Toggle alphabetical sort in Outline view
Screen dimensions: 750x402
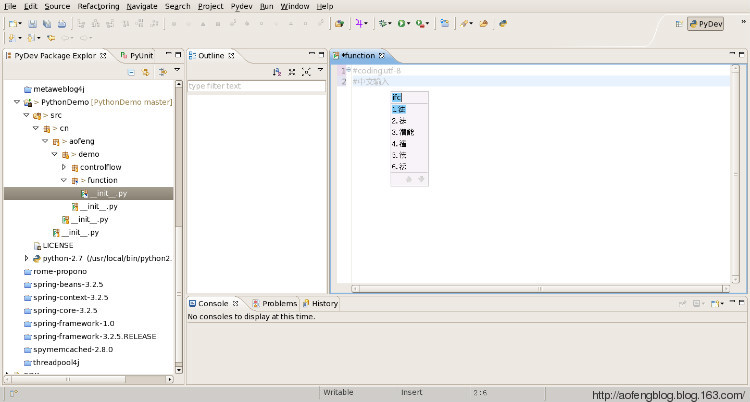click(x=276, y=72)
